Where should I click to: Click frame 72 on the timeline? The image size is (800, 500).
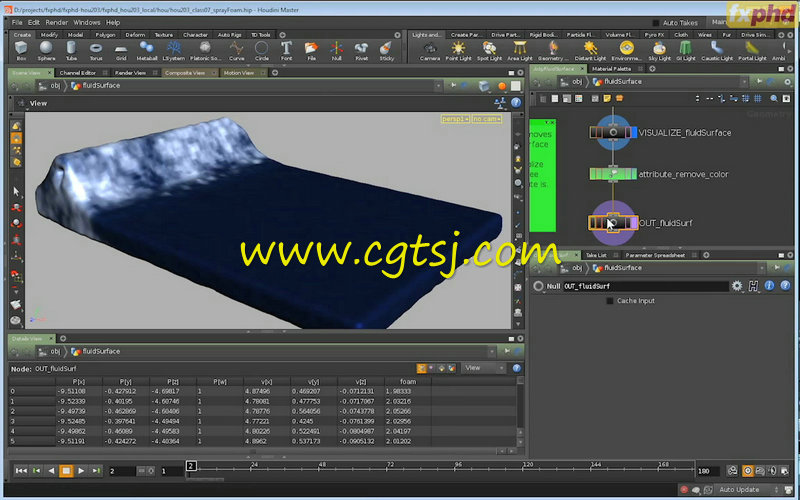tap(390, 468)
